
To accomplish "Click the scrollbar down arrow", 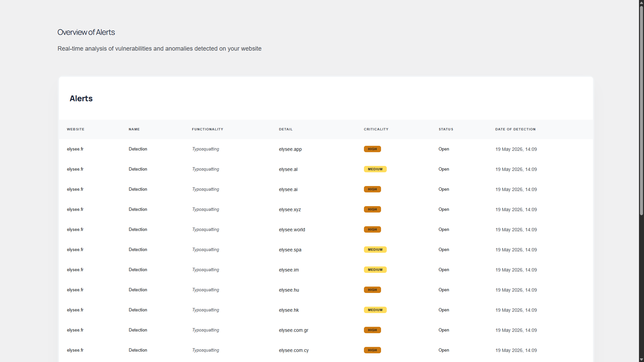I will pos(641,360).
